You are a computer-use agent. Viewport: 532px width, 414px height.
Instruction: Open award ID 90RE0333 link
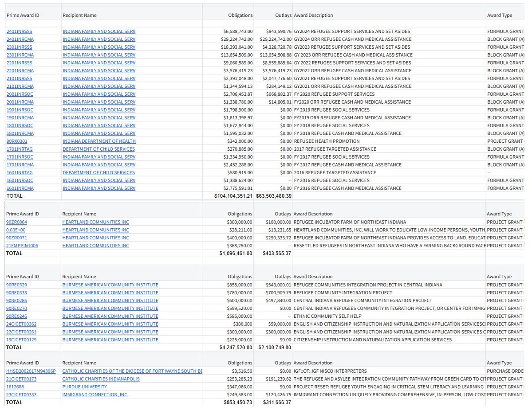[16, 293]
